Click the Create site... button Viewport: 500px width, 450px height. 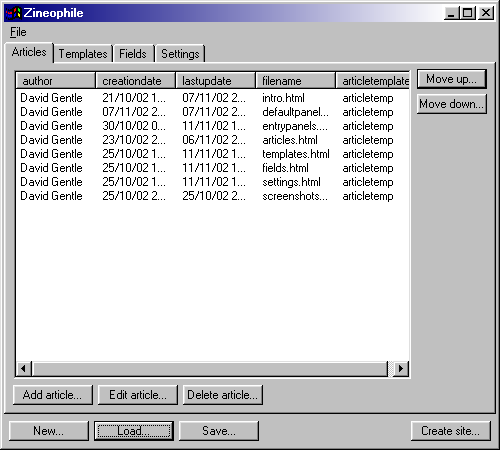click(451, 431)
